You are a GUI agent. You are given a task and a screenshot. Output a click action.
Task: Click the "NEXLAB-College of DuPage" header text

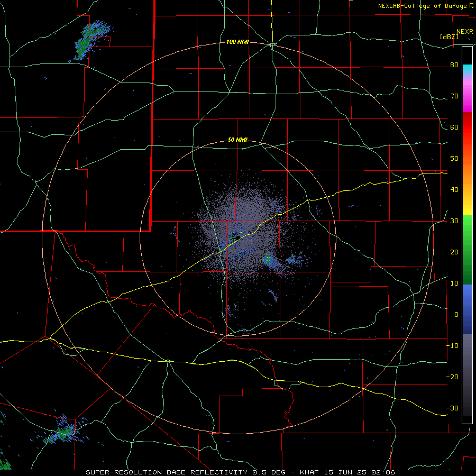tap(424, 6)
